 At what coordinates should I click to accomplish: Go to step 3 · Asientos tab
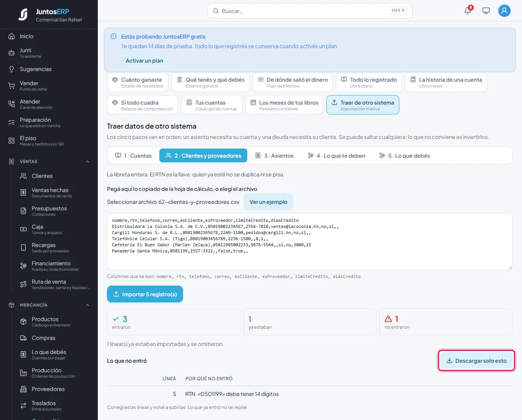point(274,156)
